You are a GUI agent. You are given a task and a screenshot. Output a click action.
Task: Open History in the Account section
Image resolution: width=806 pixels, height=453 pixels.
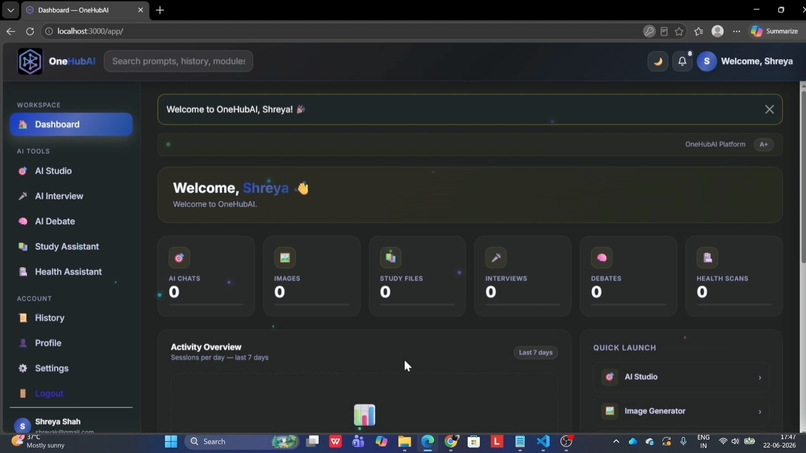pos(71,318)
